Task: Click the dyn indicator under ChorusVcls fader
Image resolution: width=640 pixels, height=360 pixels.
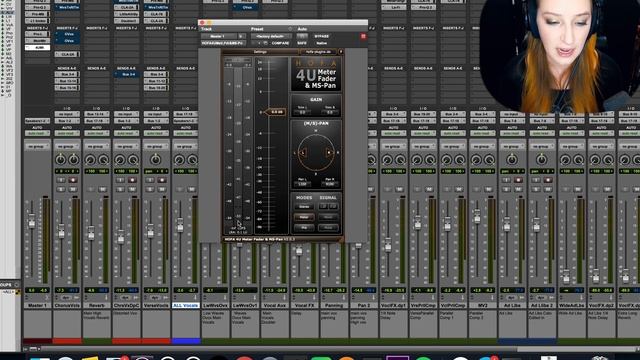Action: click(66, 298)
